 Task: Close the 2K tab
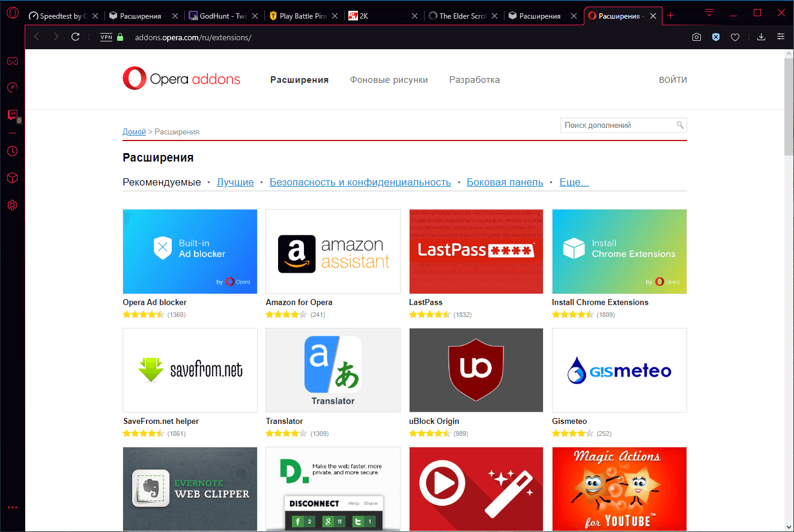click(414, 16)
